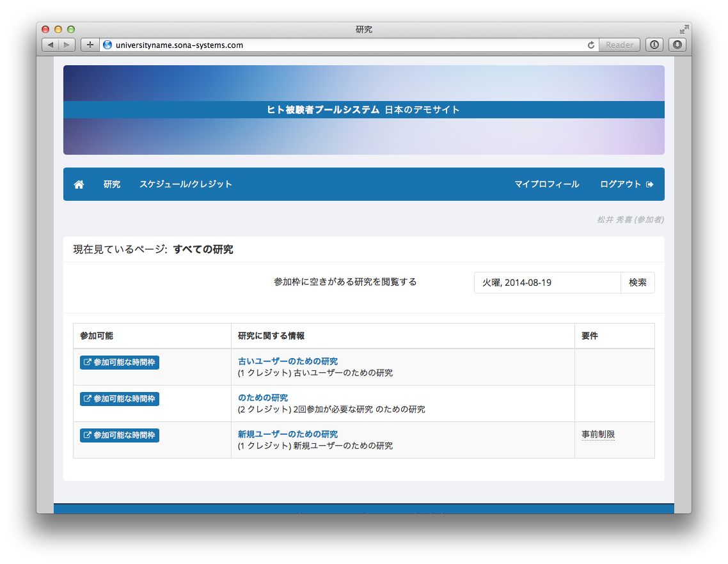Click the 事前制限 requirement text

click(598, 434)
